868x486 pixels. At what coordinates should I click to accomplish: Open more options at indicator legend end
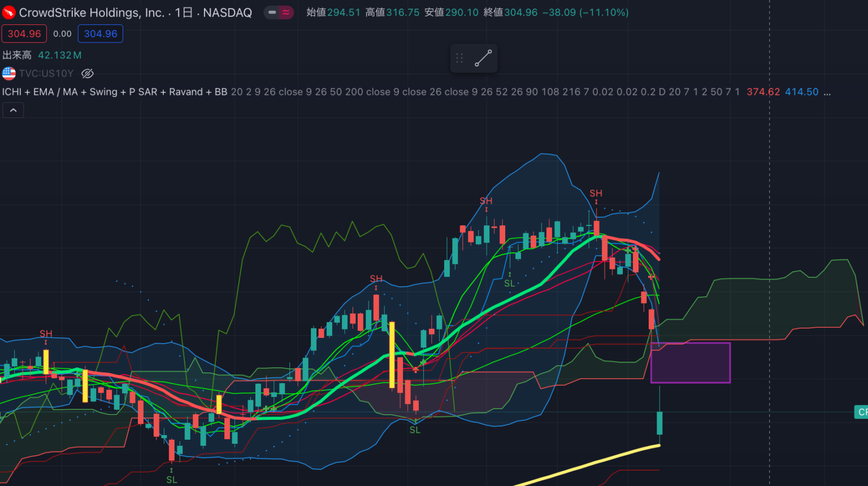(x=827, y=92)
